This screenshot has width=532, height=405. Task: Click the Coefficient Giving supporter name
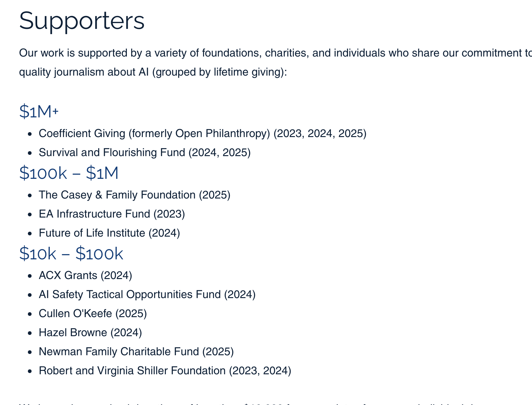[82, 134]
